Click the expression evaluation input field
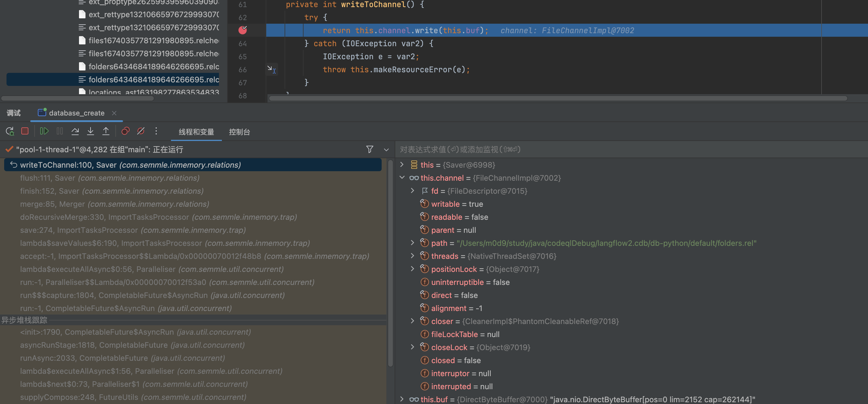The height and width of the screenshot is (404, 868). coord(631,149)
